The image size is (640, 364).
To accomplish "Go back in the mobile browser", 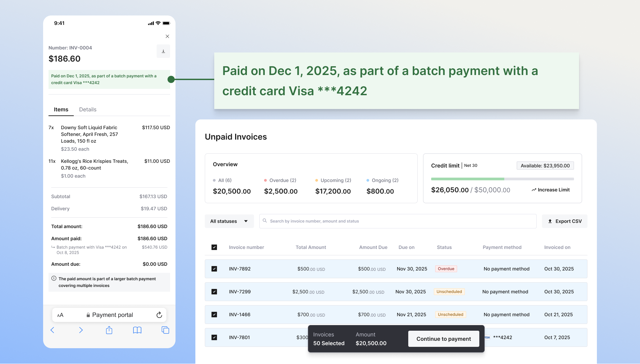I will tap(52, 330).
